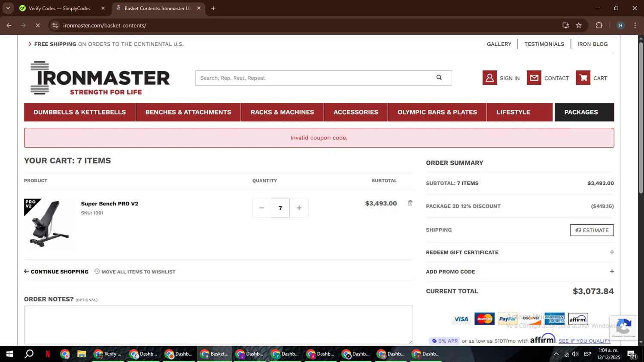Click the quantity field showing 7
This screenshot has width=644, height=362.
(x=280, y=208)
